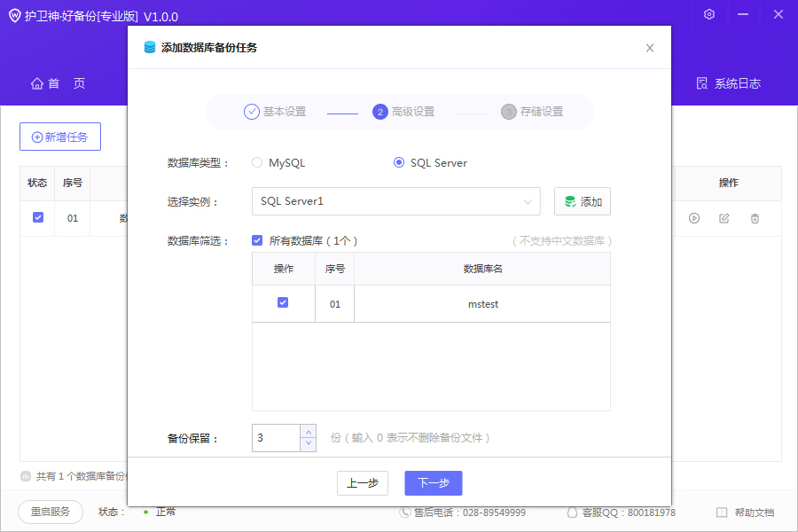This screenshot has height=532, width=798.
Task: Click the phone icon by 售后电话
Action: (x=404, y=512)
